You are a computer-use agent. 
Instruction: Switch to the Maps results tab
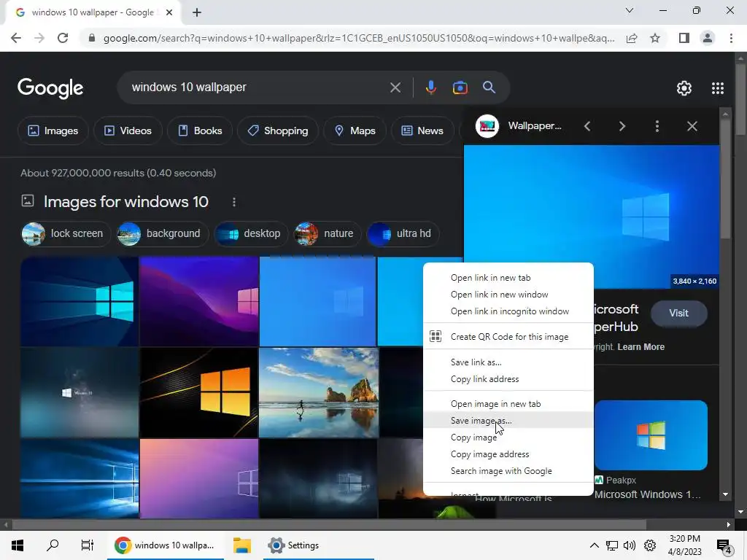[x=355, y=131]
